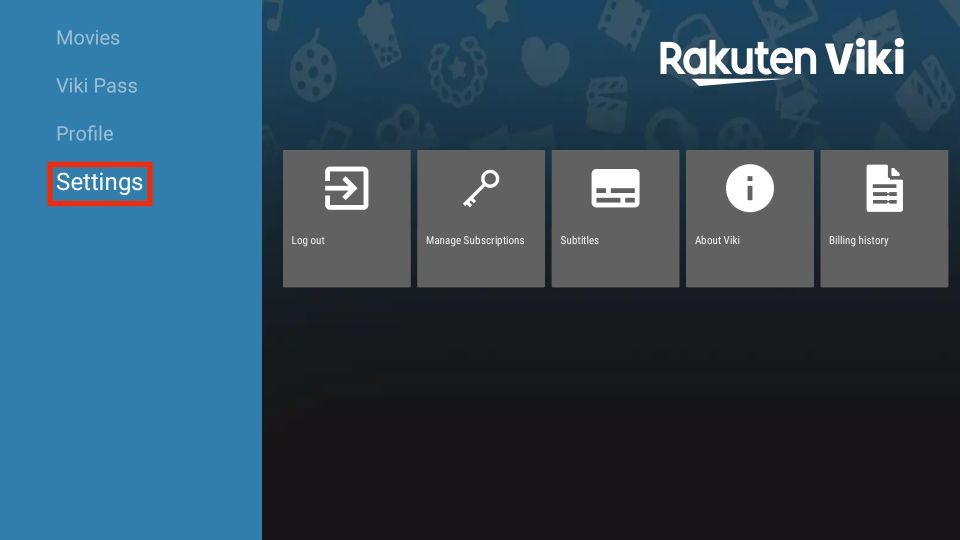Click the Billing history document icon
The image size is (960, 540).
[x=885, y=189]
